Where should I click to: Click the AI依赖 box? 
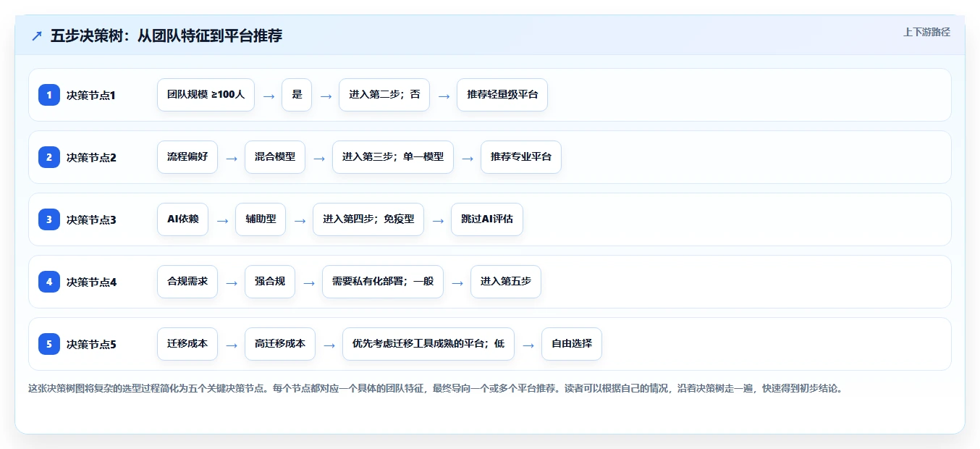(182, 219)
